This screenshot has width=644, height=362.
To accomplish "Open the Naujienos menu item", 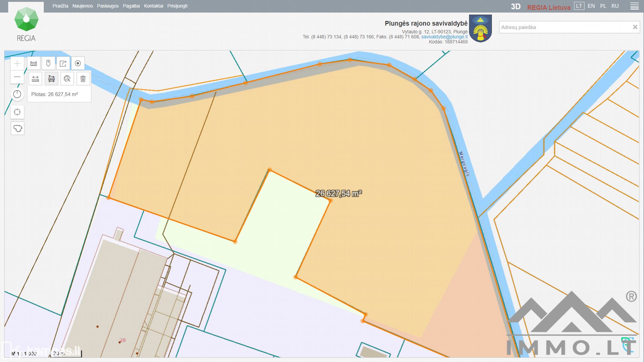I will point(82,6).
